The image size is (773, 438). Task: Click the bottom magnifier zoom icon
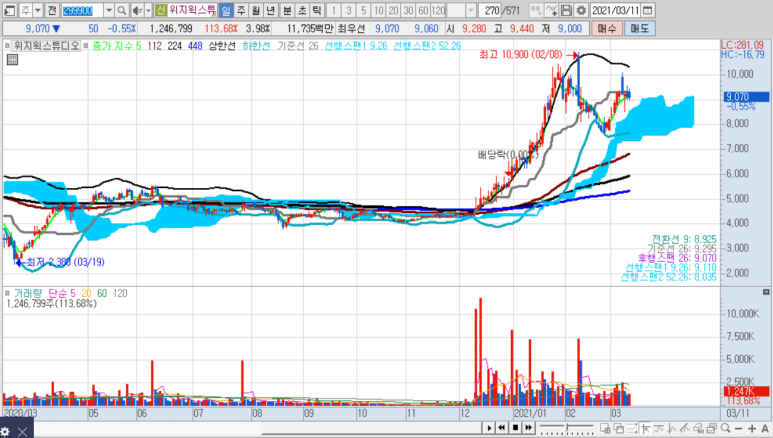725,428
